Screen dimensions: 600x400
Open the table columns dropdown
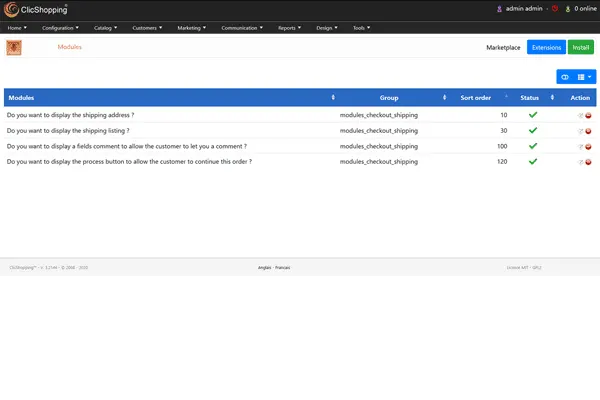pyautogui.click(x=584, y=76)
